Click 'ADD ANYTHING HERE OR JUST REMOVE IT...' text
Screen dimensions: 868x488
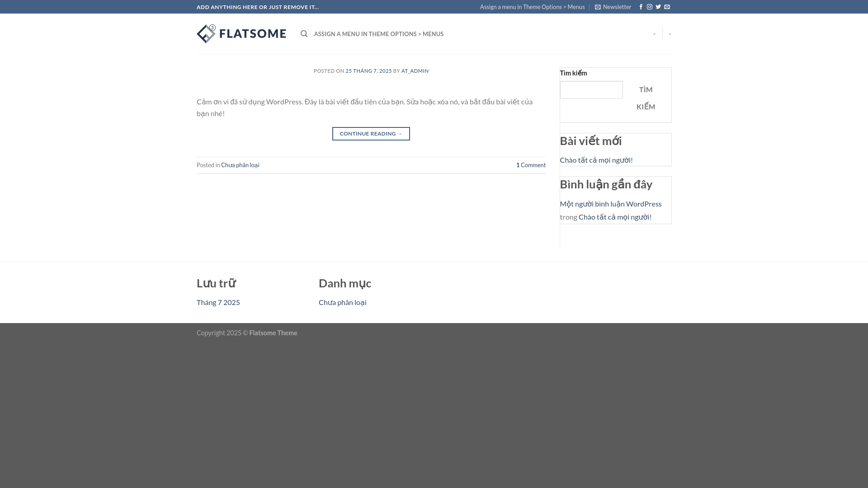[258, 7]
